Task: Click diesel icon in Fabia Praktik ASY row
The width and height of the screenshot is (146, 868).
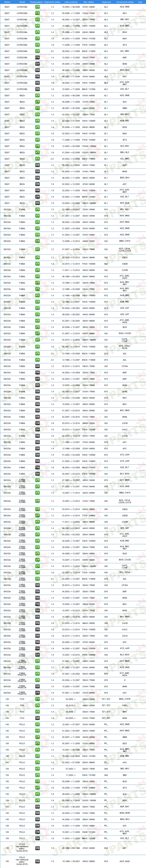Action: (38, 693)
